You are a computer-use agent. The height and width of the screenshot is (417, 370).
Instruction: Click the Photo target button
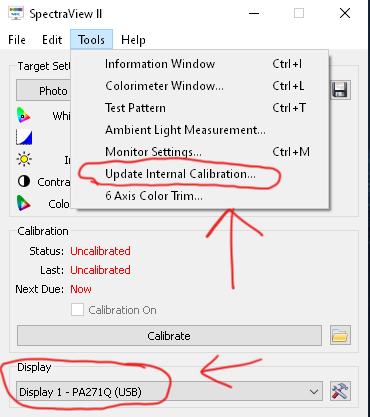[x=43, y=90]
